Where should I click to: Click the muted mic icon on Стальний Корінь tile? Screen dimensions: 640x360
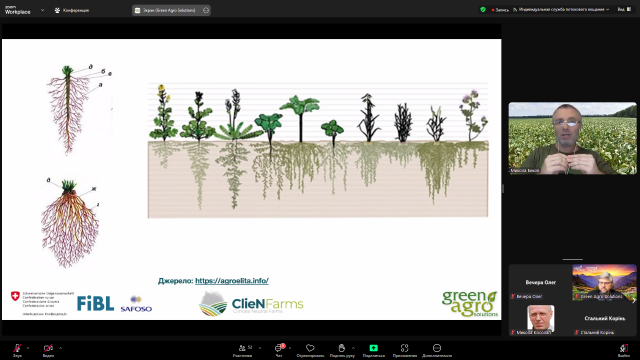click(x=576, y=332)
